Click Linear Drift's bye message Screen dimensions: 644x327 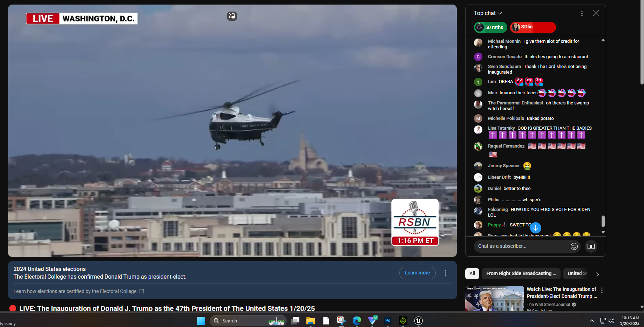(522, 177)
